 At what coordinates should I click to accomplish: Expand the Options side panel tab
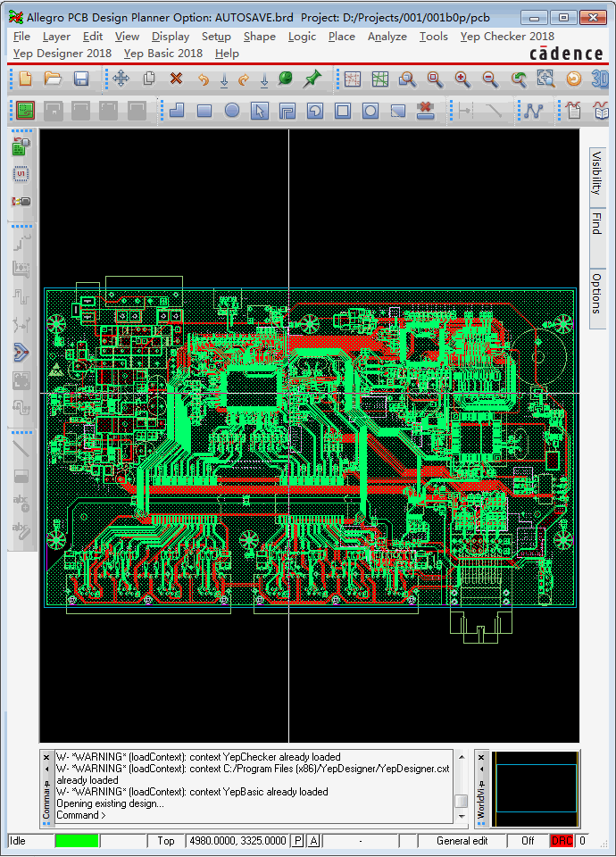tap(597, 298)
